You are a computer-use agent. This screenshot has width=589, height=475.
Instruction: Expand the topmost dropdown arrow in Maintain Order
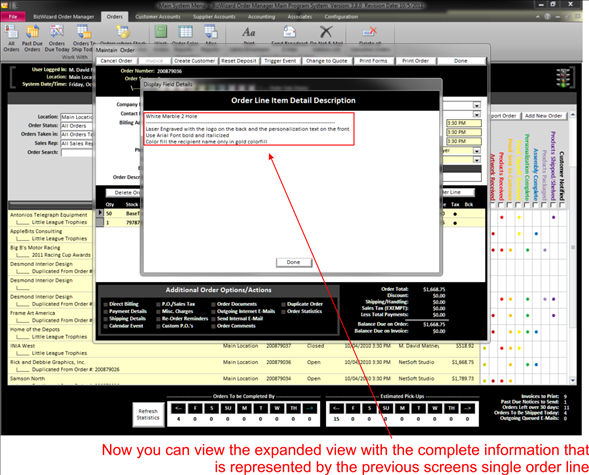(477, 105)
